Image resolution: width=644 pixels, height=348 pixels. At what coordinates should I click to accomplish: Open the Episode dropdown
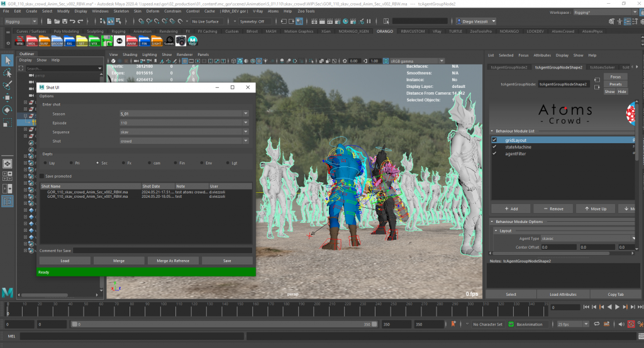point(184,122)
